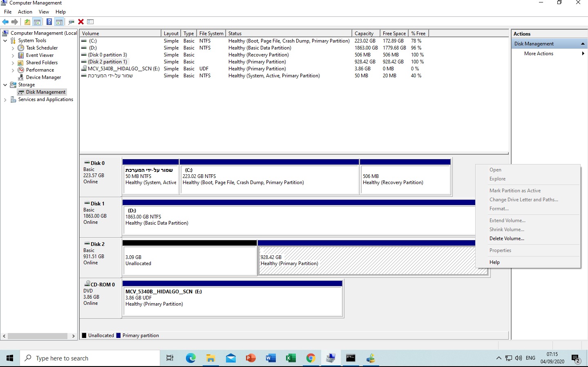Open the notification center icon

pos(576,359)
